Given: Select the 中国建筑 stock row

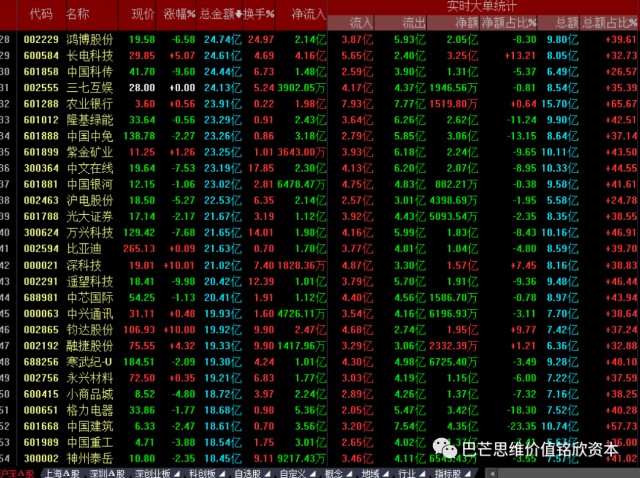Looking at the screenshot, I should 320,427.
